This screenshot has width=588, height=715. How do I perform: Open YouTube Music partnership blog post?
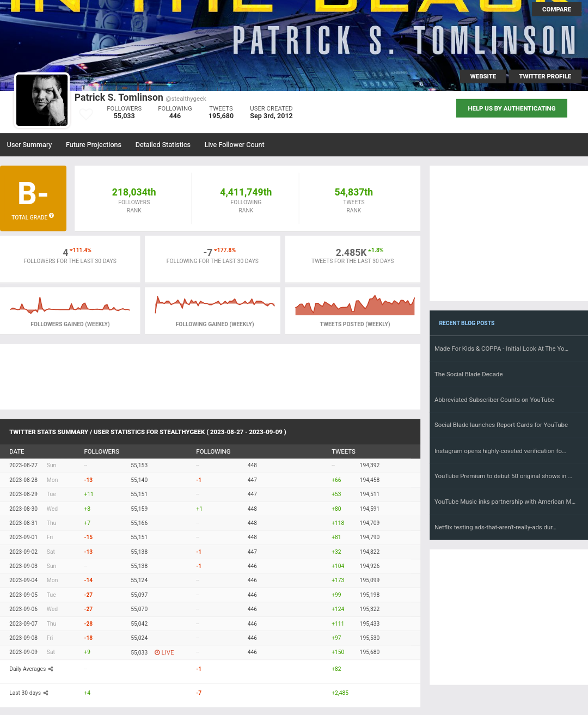click(x=505, y=502)
